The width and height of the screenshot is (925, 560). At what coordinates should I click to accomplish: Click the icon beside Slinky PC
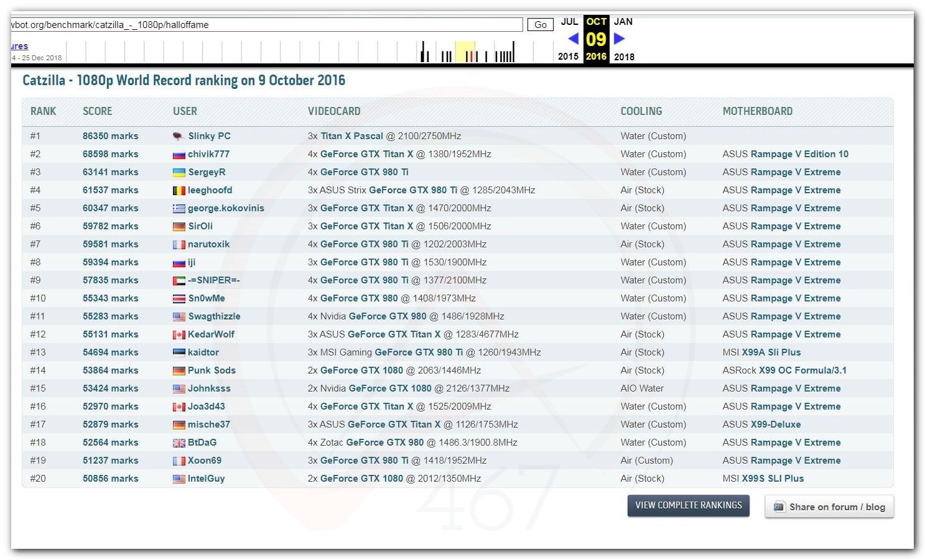coord(179,136)
